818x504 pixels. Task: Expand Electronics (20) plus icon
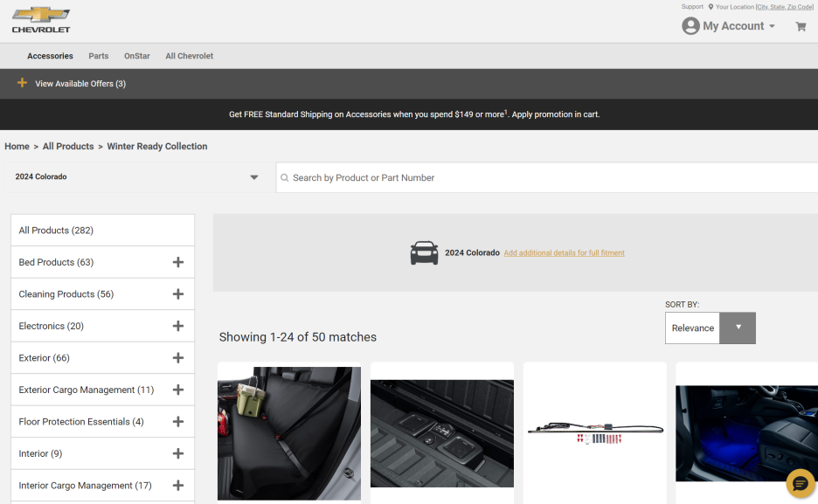tap(178, 326)
